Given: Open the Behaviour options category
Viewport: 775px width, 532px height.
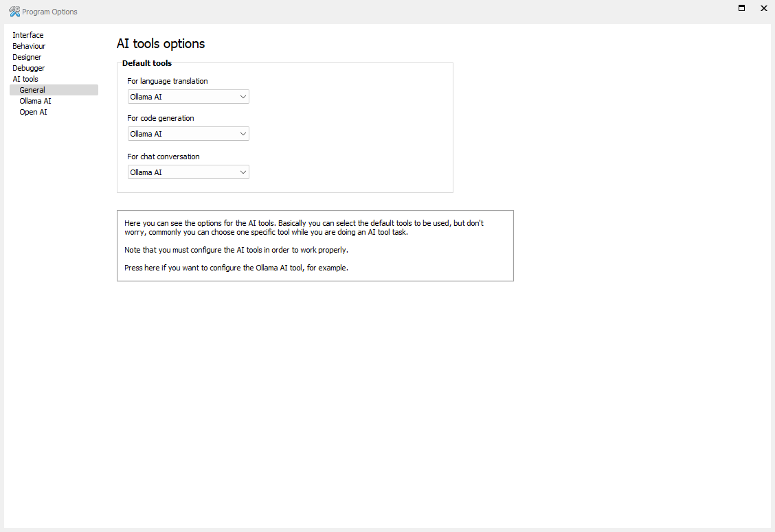Looking at the screenshot, I should pyautogui.click(x=29, y=46).
